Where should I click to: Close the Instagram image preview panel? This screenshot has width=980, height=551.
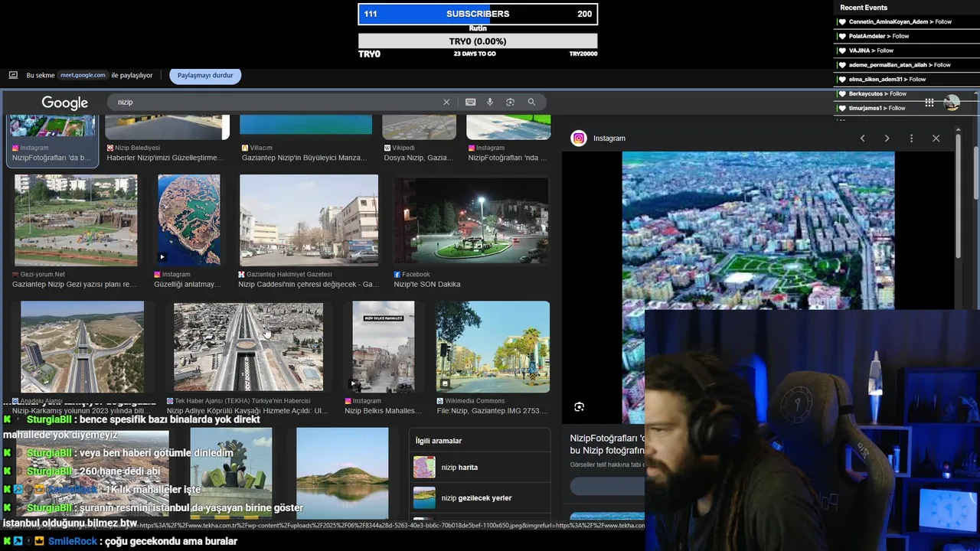click(936, 139)
